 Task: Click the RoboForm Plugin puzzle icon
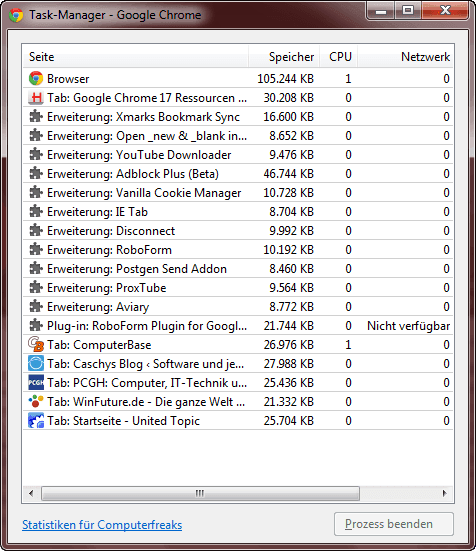[36, 325]
